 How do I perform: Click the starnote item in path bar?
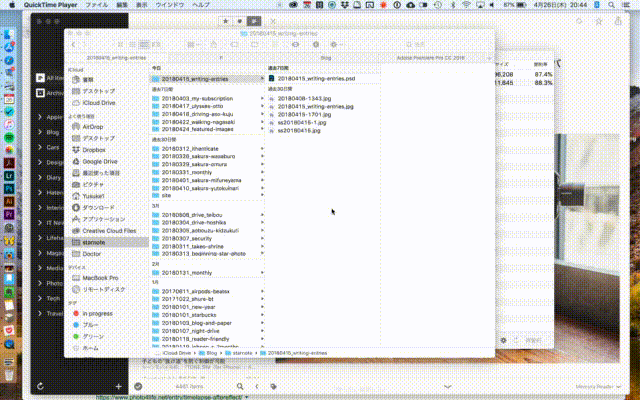click(242, 353)
